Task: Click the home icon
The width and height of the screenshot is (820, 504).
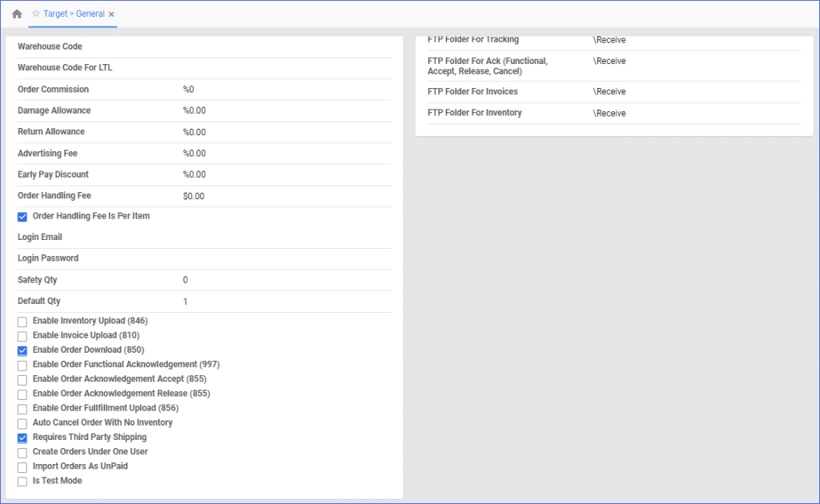Action: pos(17,14)
